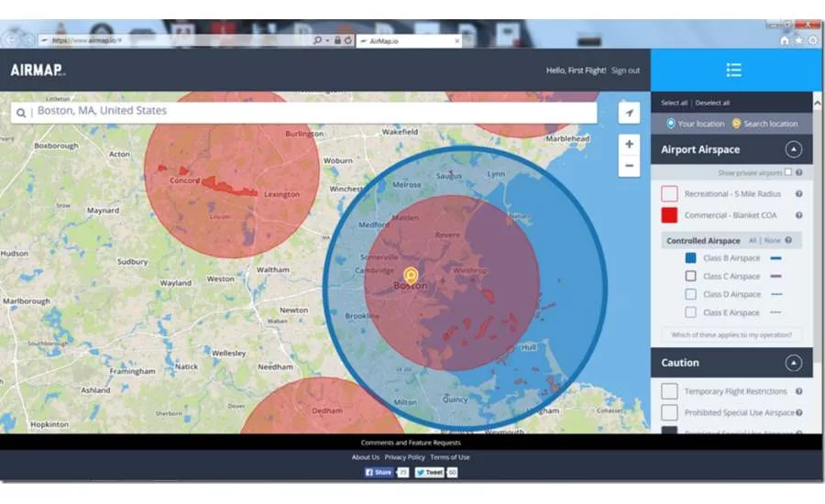Click the Class B Airspace blue line swatch
Screen dimensions: 825x504
click(776, 258)
